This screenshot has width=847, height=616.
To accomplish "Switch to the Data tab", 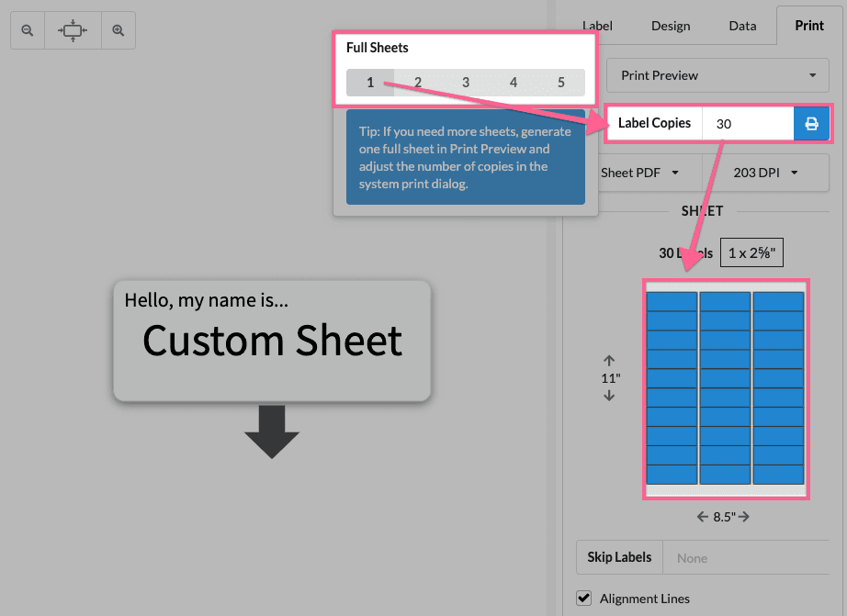I will tap(742, 26).
